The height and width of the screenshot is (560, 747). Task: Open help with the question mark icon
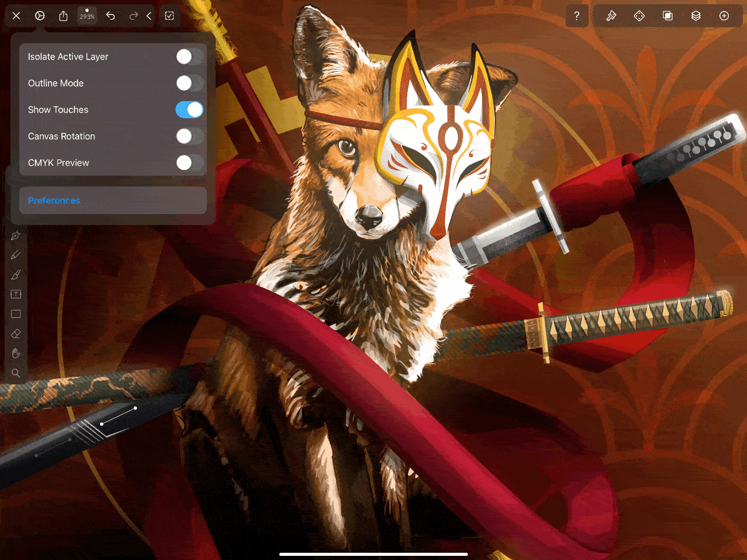(577, 16)
